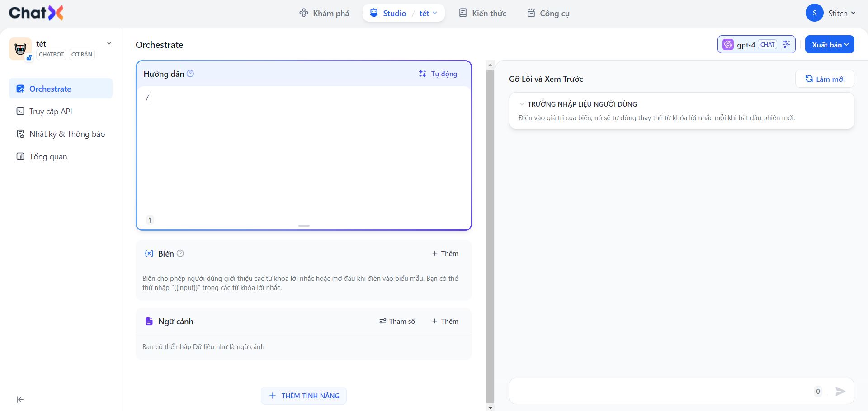The image size is (868, 411).
Task: Click the send message arrow icon
Action: [x=840, y=391]
